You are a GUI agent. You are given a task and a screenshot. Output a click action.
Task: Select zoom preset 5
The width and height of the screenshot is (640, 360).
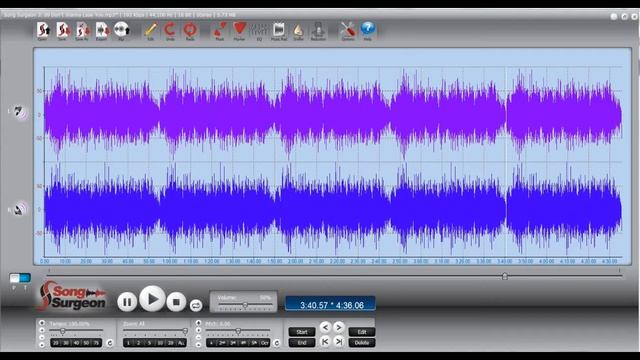(149, 343)
